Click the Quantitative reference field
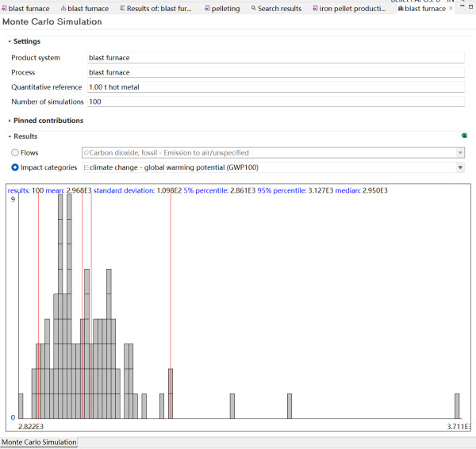The width and height of the screenshot is (476, 449). click(276, 86)
